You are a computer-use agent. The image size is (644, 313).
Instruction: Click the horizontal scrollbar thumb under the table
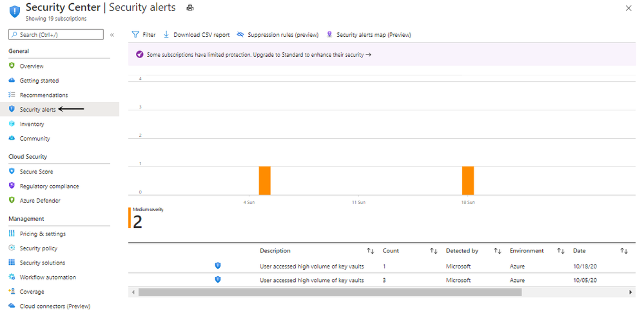(330, 292)
